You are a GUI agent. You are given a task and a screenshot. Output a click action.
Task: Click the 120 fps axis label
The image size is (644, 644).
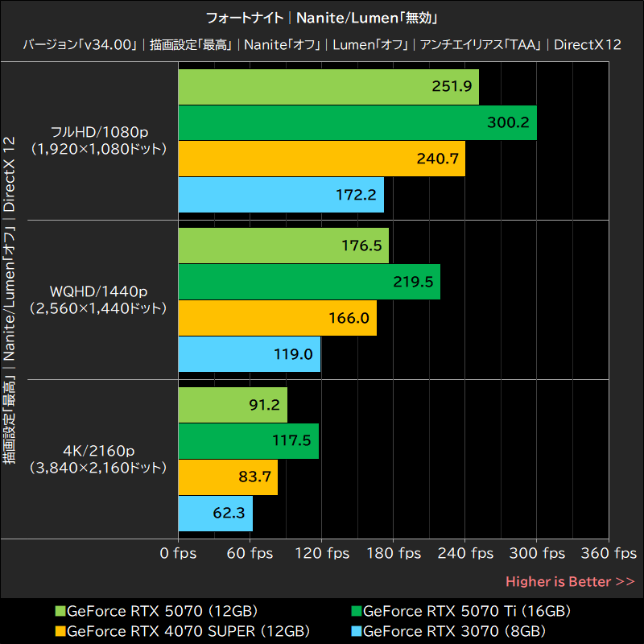[322, 553]
